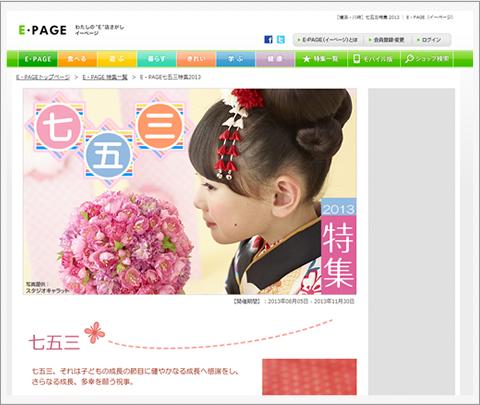Click the 七五三 section heading
The height and width of the screenshot is (405, 480).
54,342
